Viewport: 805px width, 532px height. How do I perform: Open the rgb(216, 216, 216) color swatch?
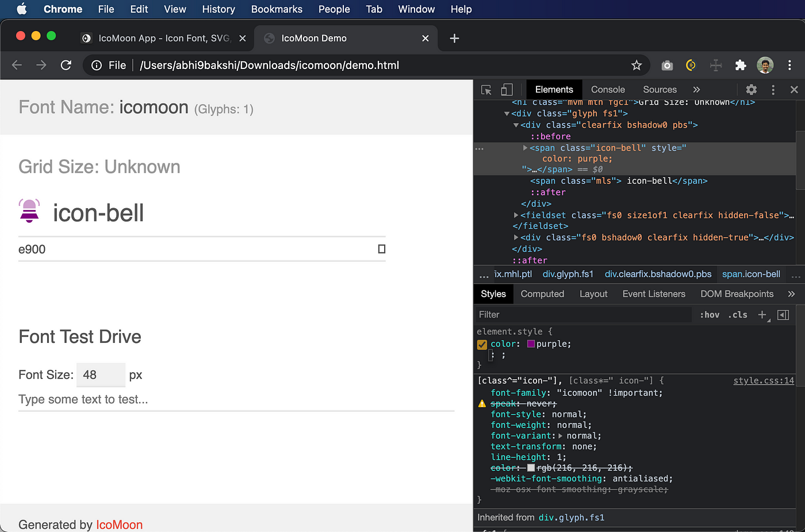click(531, 468)
